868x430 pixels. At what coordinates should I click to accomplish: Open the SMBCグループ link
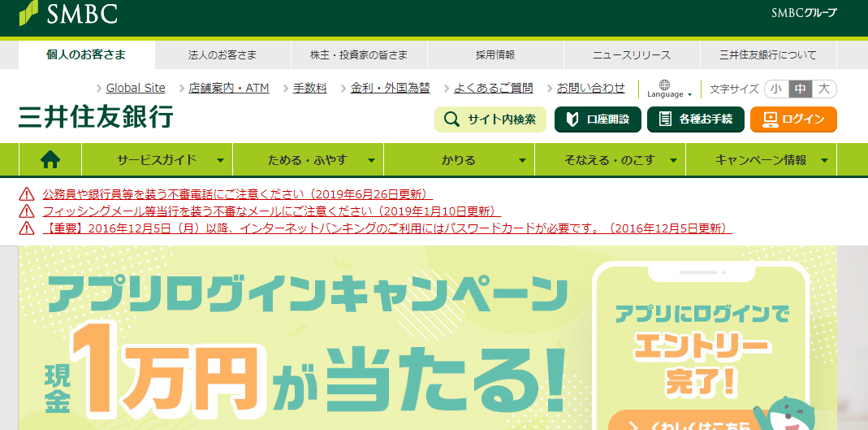[804, 13]
